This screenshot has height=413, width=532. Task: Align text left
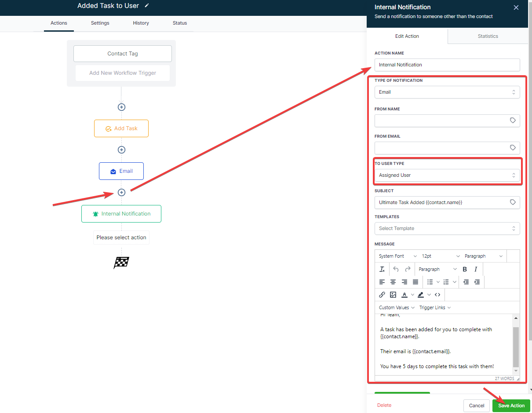point(382,282)
